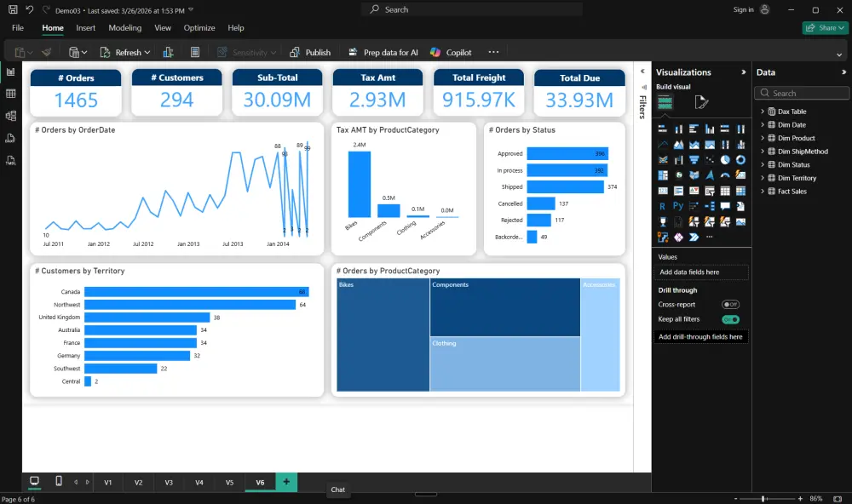Open Model view in left sidebar
The width and height of the screenshot is (852, 504).
(x=10, y=116)
